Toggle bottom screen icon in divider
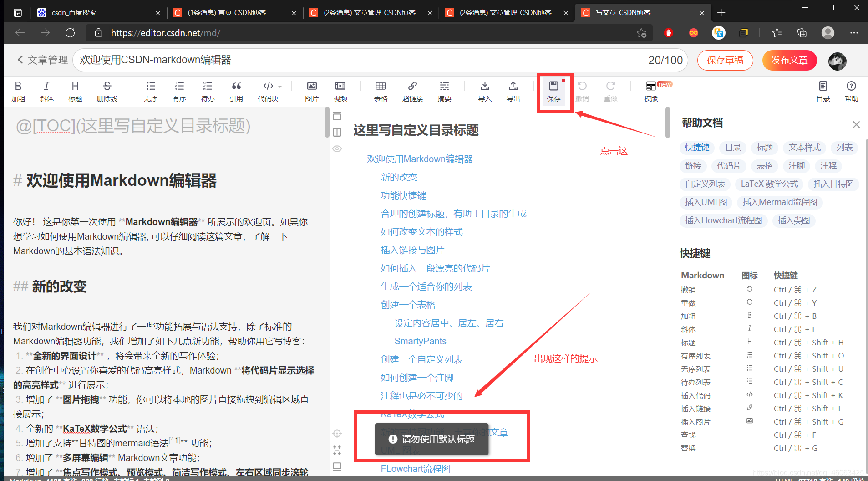Viewport: 868px width, 481px height. point(337,466)
